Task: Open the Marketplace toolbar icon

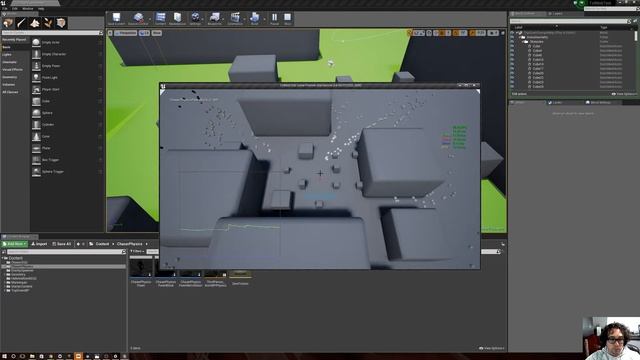Action: click(x=177, y=19)
